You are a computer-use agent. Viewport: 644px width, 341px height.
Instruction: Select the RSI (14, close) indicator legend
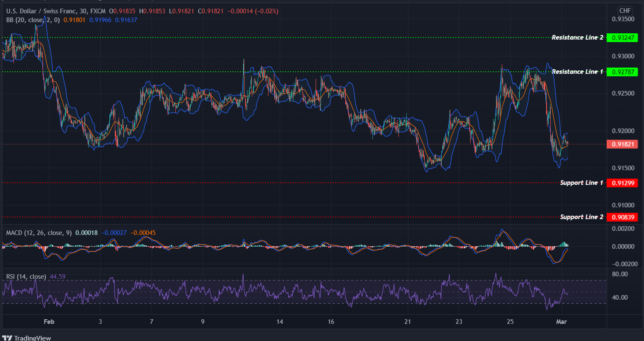tap(25, 277)
